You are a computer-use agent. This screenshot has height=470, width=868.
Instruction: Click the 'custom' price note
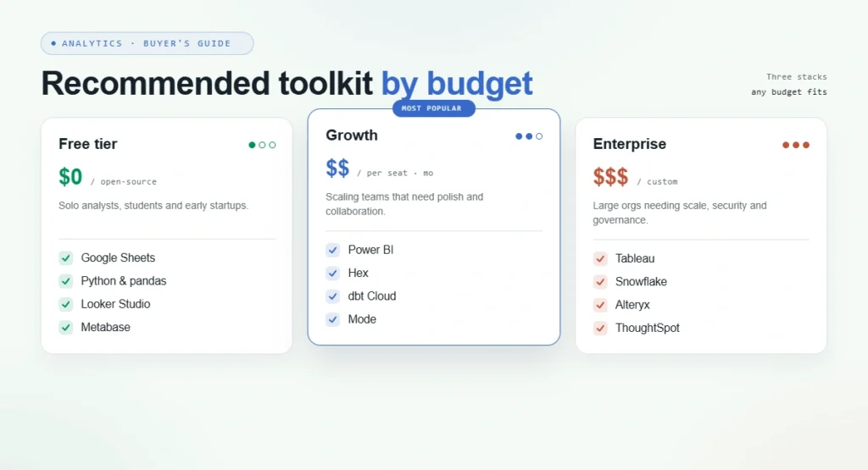pyautogui.click(x=657, y=181)
